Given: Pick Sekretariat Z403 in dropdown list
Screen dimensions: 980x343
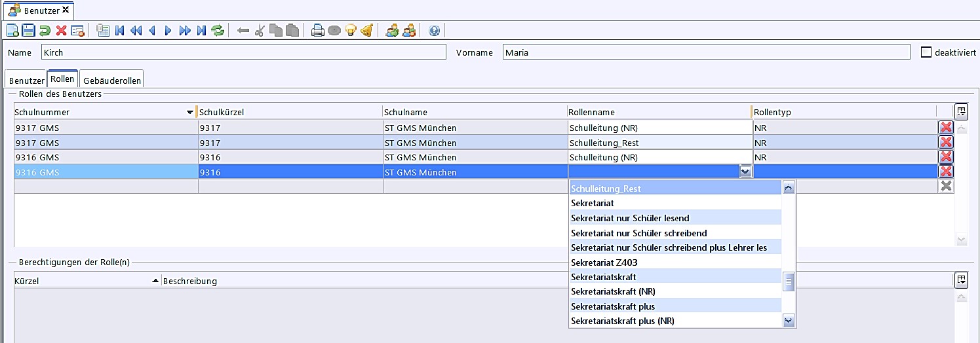Looking at the screenshot, I should (675, 262).
